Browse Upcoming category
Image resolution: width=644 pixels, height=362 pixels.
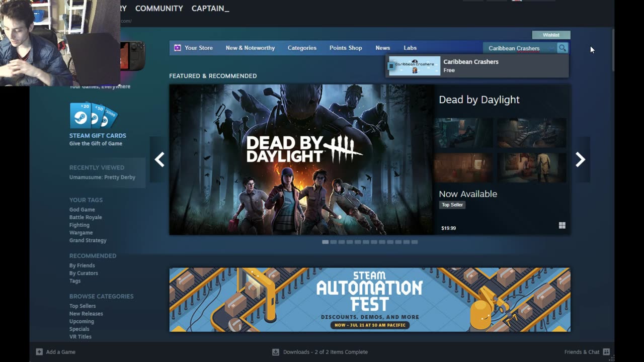(82, 321)
